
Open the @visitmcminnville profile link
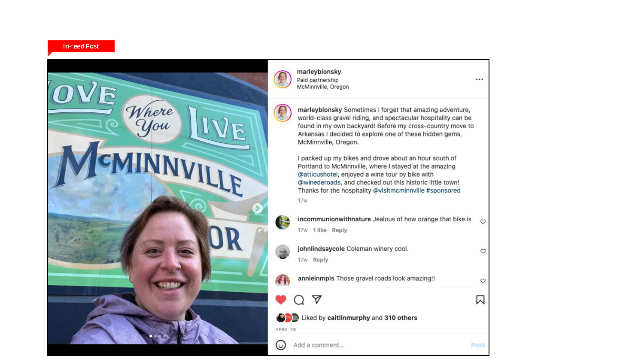point(398,190)
